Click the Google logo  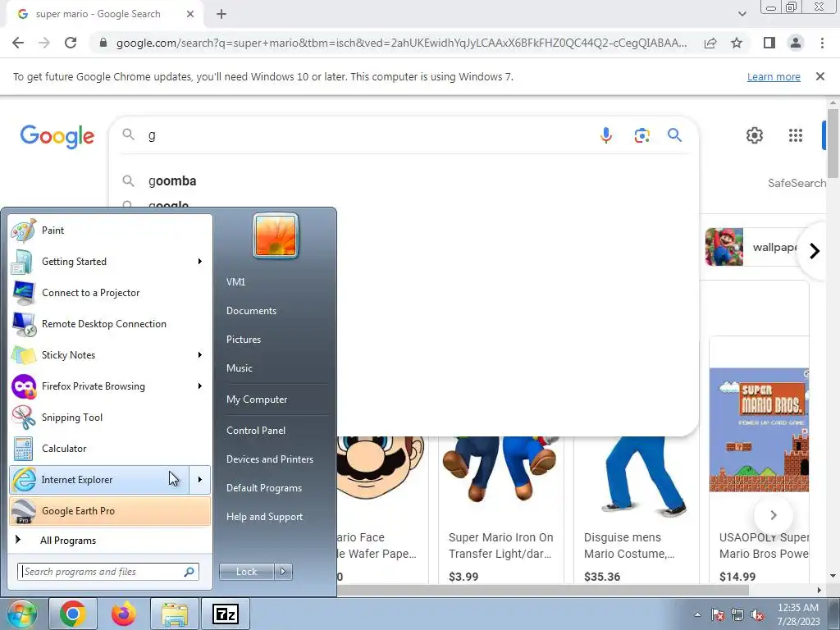point(57,136)
